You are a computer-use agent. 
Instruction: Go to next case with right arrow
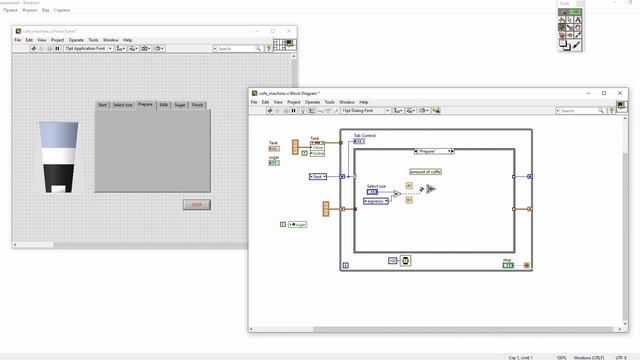tap(453, 151)
